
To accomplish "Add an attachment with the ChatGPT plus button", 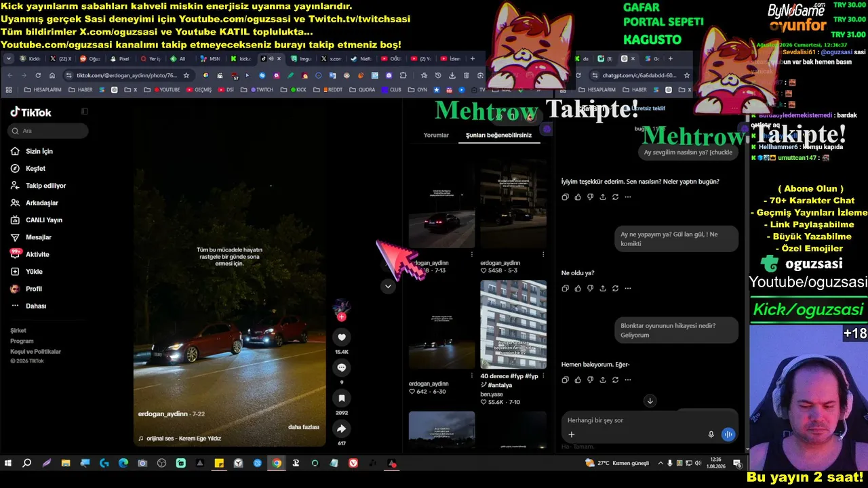I will click(571, 434).
